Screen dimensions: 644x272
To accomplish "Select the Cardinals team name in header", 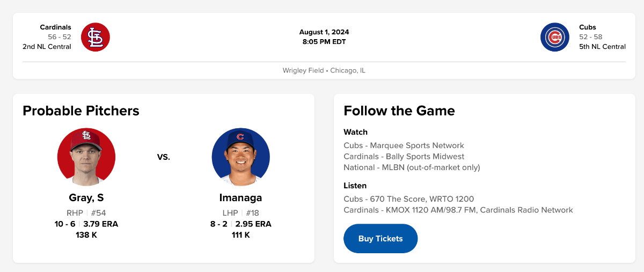I will point(55,27).
